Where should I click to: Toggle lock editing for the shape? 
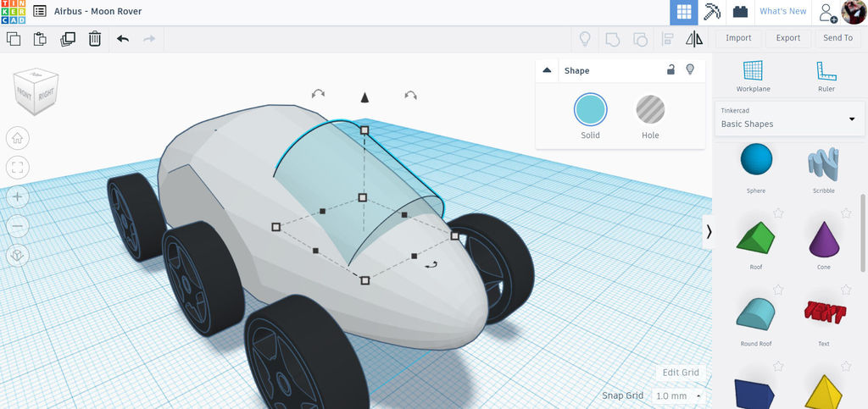click(x=671, y=69)
